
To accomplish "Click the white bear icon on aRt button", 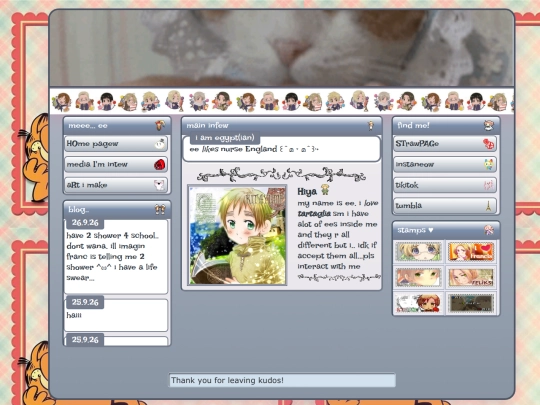I will pos(159,185).
